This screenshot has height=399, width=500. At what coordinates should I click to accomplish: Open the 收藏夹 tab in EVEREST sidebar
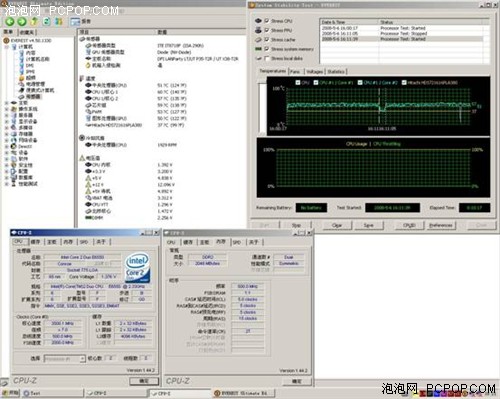point(26,32)
